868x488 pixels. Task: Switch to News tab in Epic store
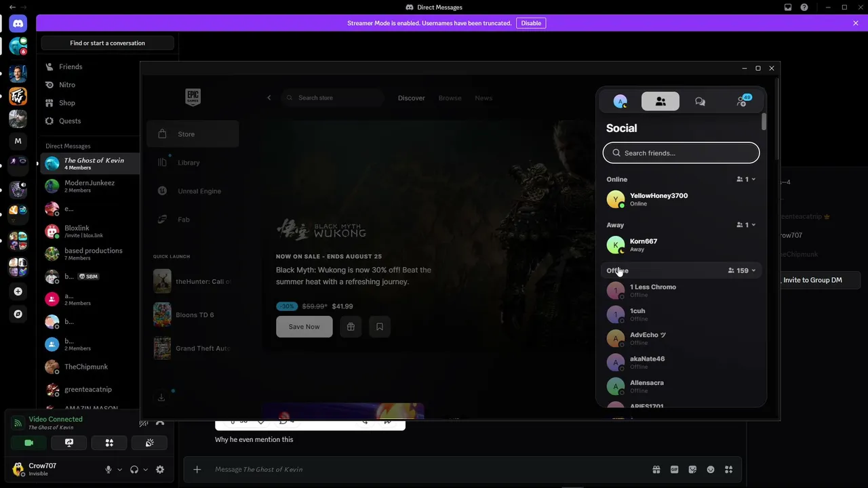pos(484,98)
